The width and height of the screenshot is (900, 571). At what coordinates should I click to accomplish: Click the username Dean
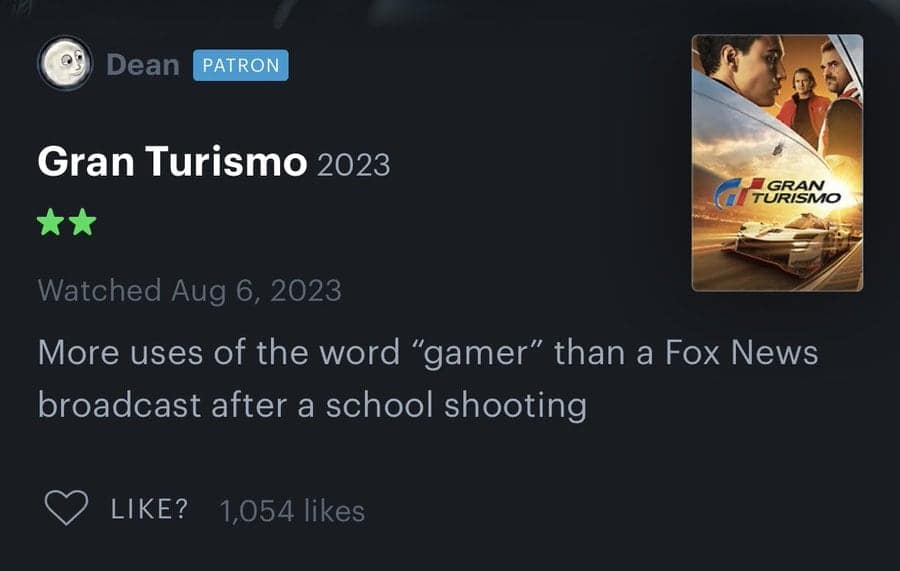(143, 65)
